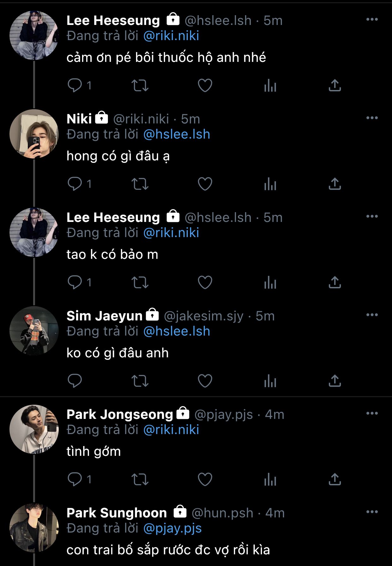Like Park Jongseong's "tình gớm" reply
The height and width of the screenshot is (566, 392).
coord(205,479)
